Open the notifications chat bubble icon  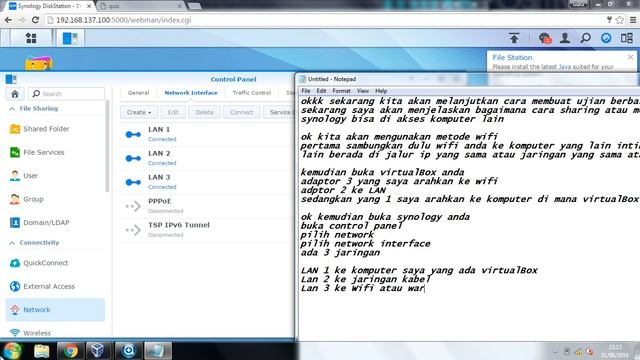(544, 38)
